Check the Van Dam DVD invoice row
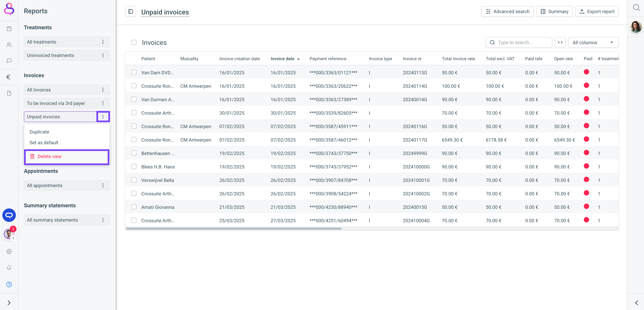644x310 pixels. point(134,72)
